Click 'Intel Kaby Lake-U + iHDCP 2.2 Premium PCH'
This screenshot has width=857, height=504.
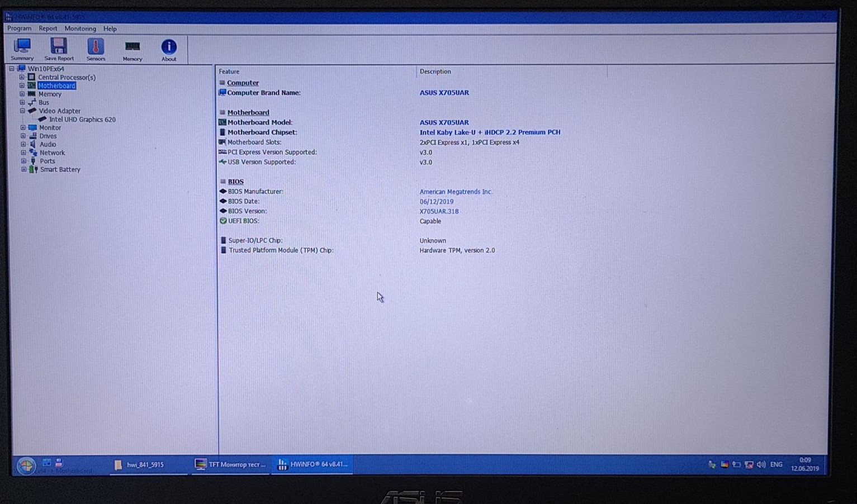click(x=490, y=132)
